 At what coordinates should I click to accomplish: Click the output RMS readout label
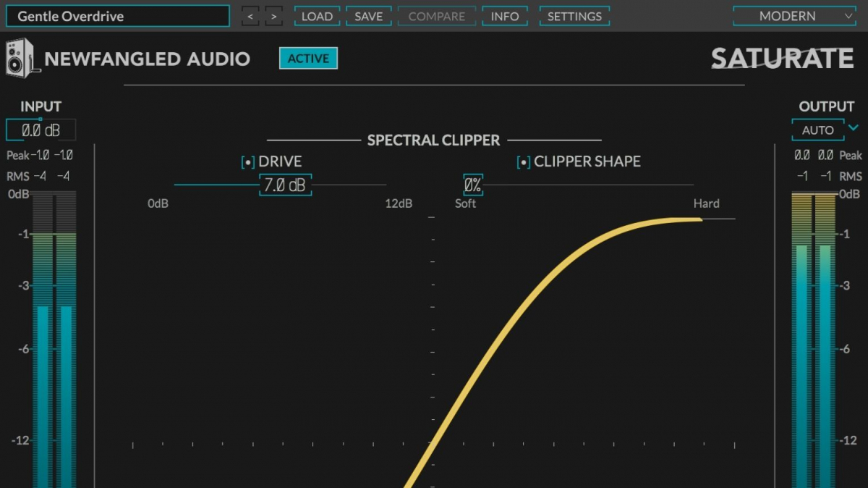851,177
